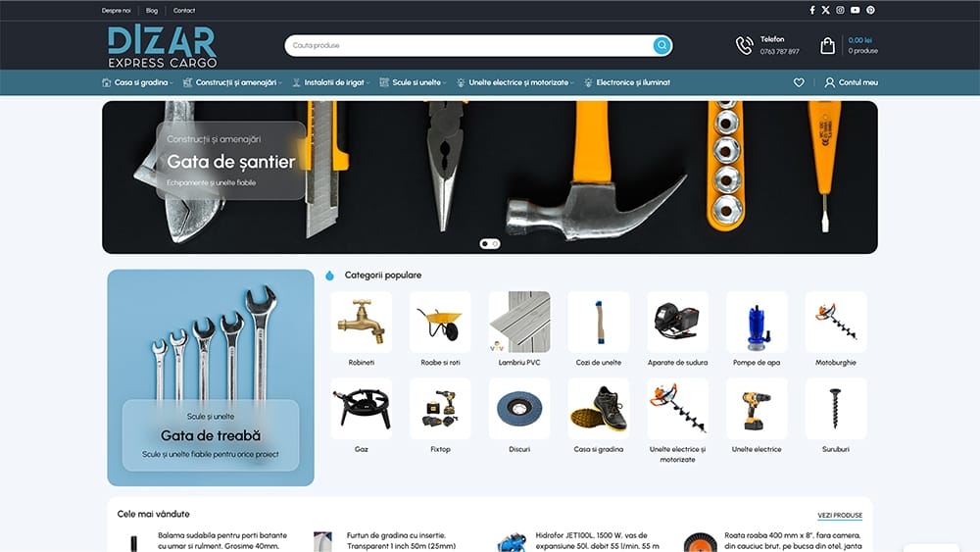Expand the Casa si gradina menu
This screenshot has width=980, height=552.
pos(138,82)
